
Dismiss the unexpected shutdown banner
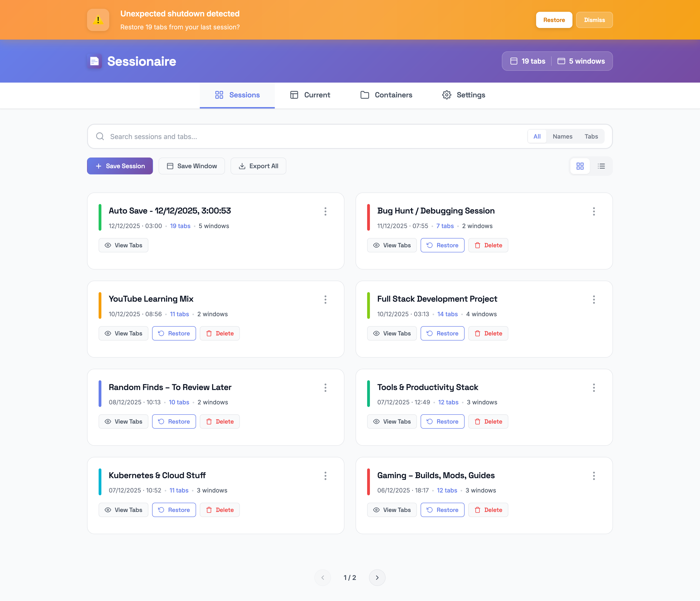coord(594,20)
